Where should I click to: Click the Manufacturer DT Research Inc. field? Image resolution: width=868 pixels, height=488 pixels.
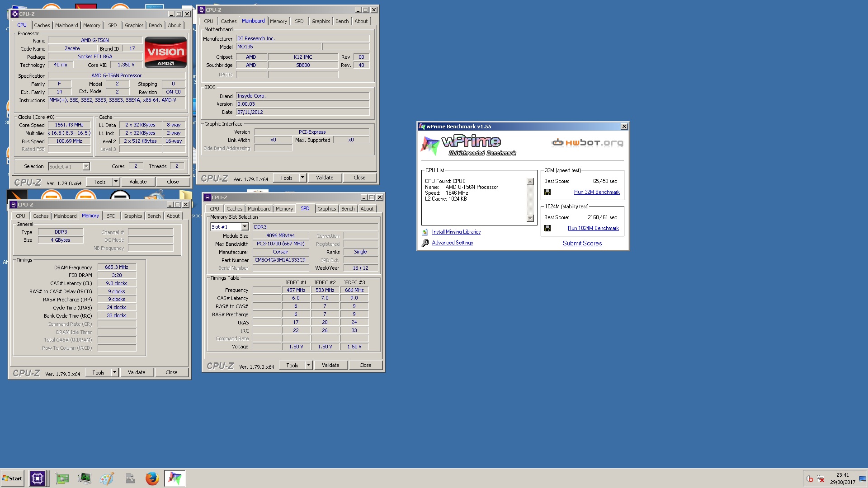[x=302, y=38]
